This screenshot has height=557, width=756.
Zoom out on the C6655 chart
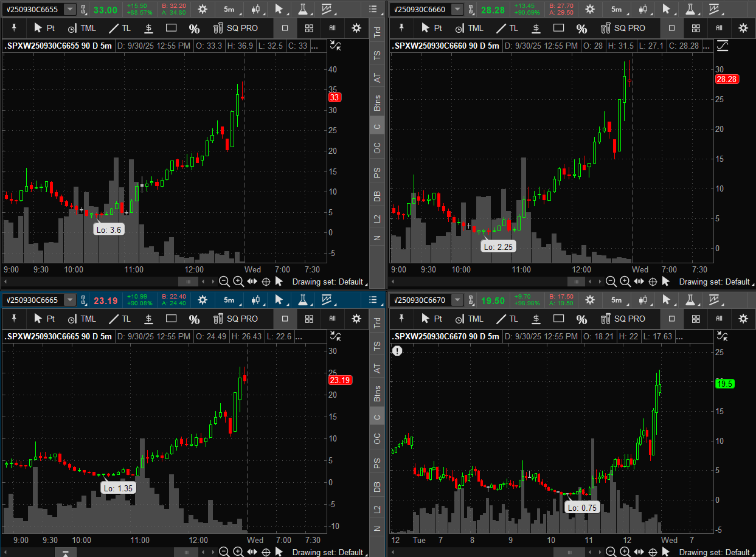(224, 282)
